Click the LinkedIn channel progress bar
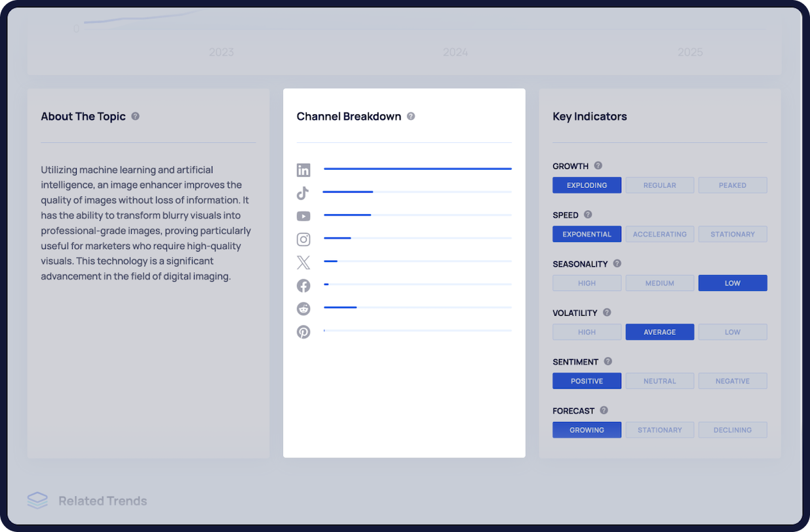 pos(417,169)
